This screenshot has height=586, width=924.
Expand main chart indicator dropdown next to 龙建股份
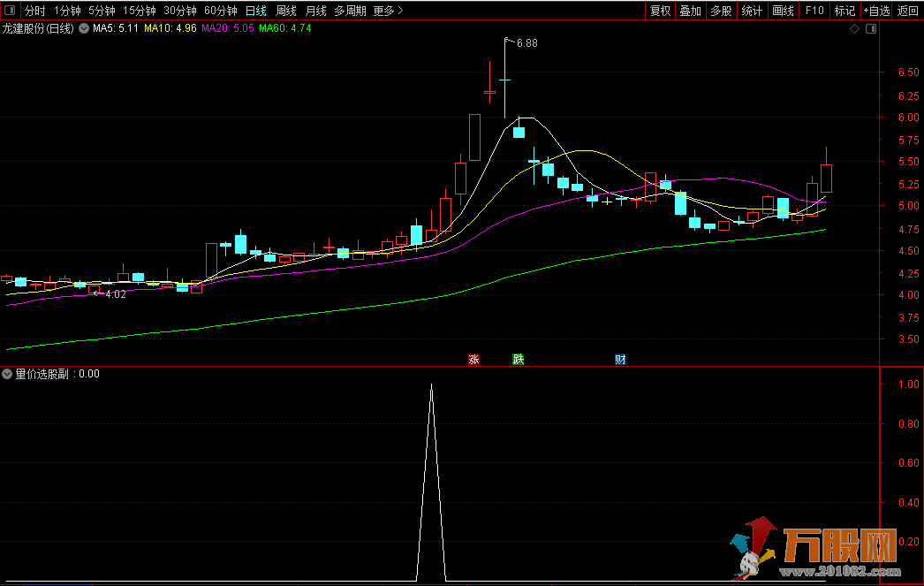pos(84,28)
